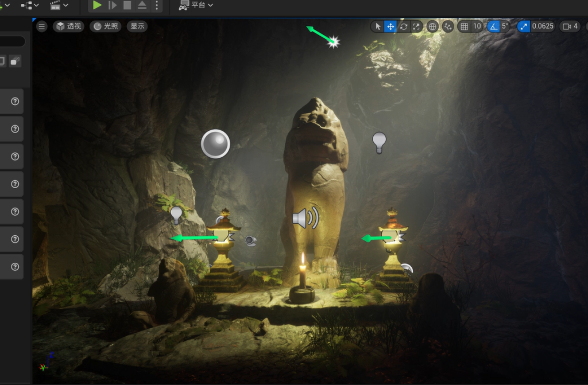
Task: Click the stacked-layers icon in left panel
Action: 15,61
